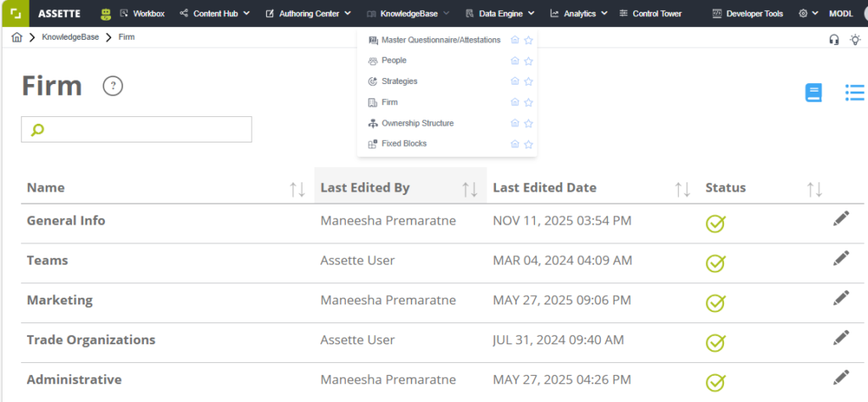Sort the table by Last Edited Date

682,189
